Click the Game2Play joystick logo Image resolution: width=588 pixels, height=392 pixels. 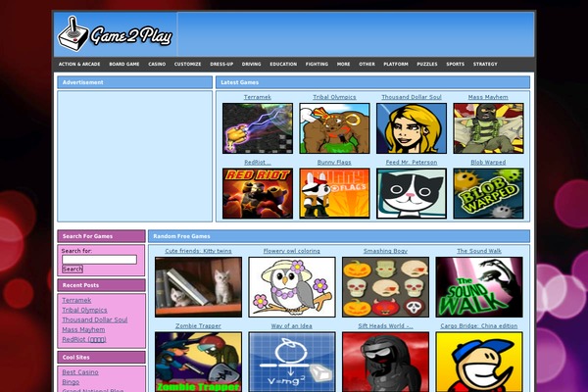[115, 33]
